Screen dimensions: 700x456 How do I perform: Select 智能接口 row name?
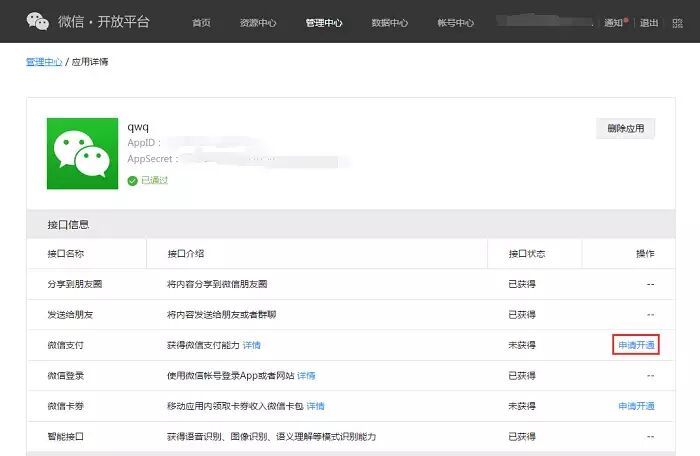click(x=66, y=436)
